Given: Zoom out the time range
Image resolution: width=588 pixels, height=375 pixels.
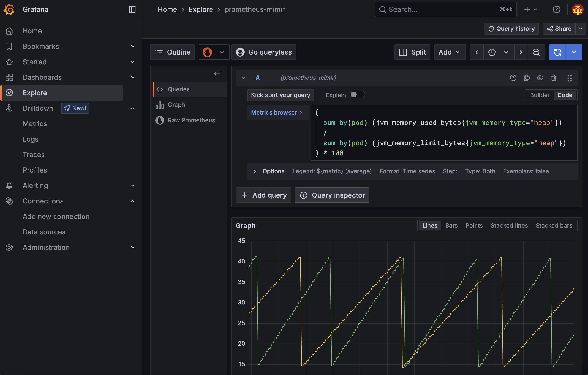Looking at the screenshot, I should click(536, 52).
